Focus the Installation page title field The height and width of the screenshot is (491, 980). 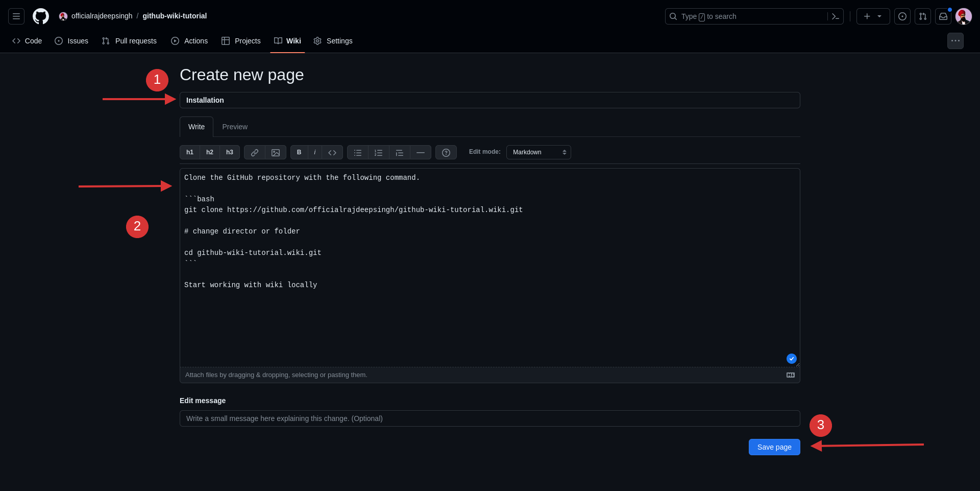click(x=490, y=100)
